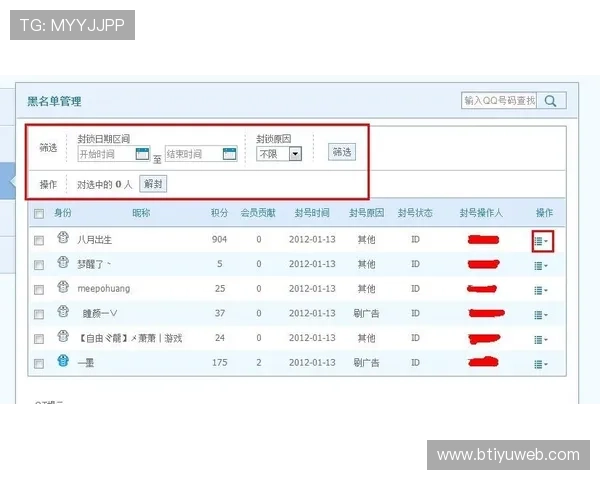Open the 封锁原因 不限 dropdown

(x=279, y=154)
